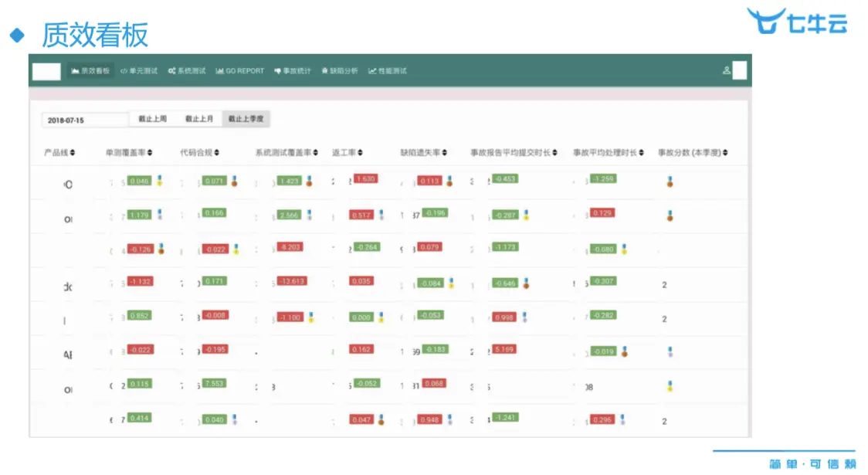868x475 pixels.
Task: Sort by 事故分数 (本季度) column
Action: click(x=693, y=152)
